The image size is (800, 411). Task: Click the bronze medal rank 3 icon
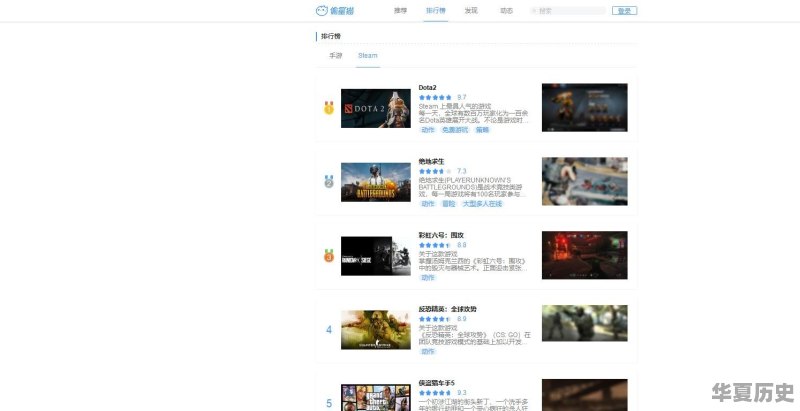tap(329, 255)
